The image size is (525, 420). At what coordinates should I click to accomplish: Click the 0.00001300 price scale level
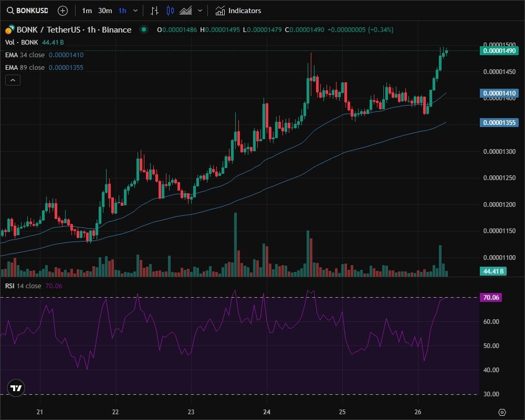point(499,152)
